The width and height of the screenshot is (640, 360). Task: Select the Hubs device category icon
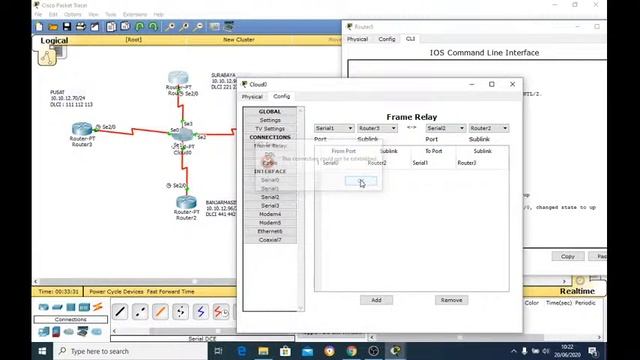coord(71,307)
